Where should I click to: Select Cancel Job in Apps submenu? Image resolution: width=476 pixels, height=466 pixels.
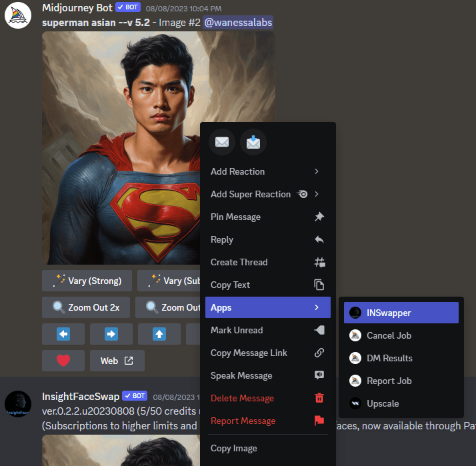[x=401, y=335]
